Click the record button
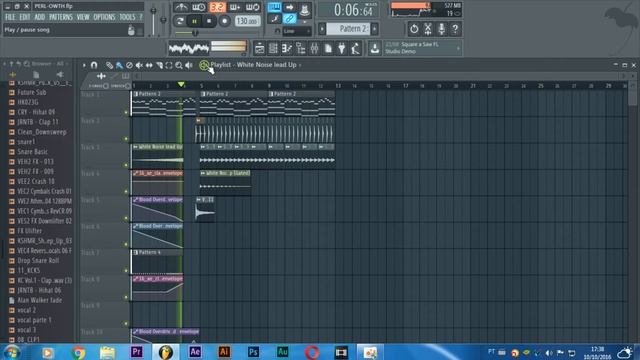Screen dimensions: 640x360 224,21
